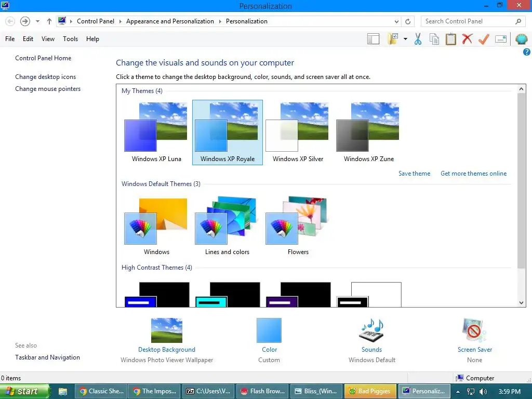Screen dimensions: 532x399
Task: Click the Screen Saver text link
Action: tap(475, 350)
